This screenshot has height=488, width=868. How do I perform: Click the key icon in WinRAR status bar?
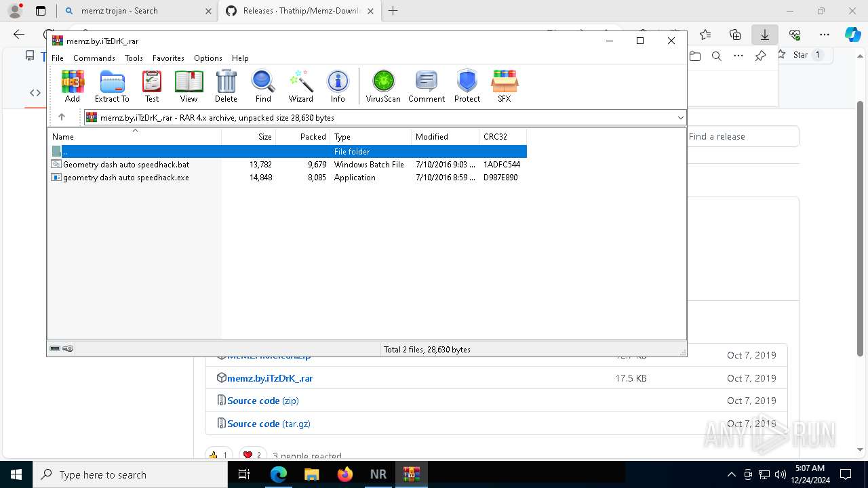pos(68,348)
